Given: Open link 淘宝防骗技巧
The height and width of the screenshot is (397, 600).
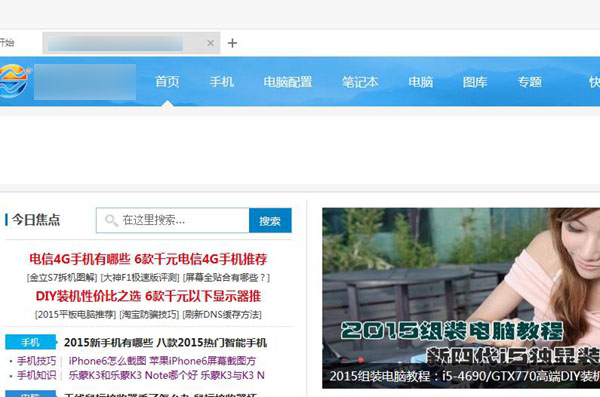Looking at the screenshot, I should pyautogui.click(x=149, y=315).
